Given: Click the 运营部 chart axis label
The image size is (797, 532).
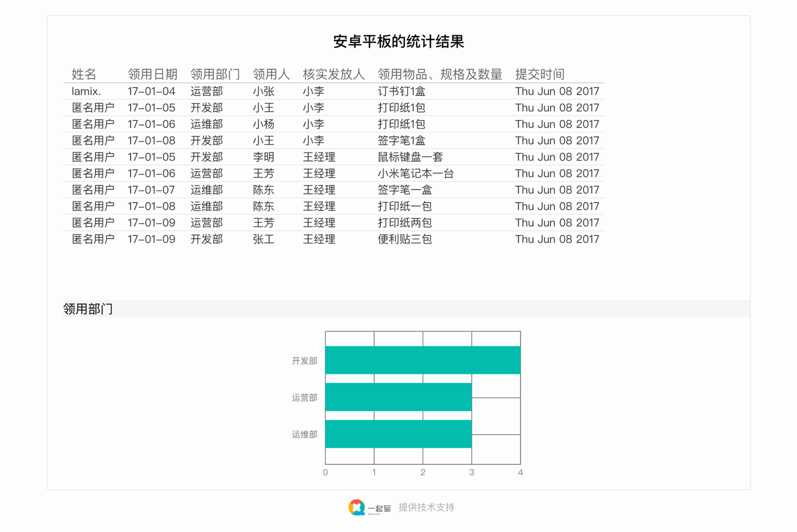Looking at the screenshot, I should coord(304,398).
